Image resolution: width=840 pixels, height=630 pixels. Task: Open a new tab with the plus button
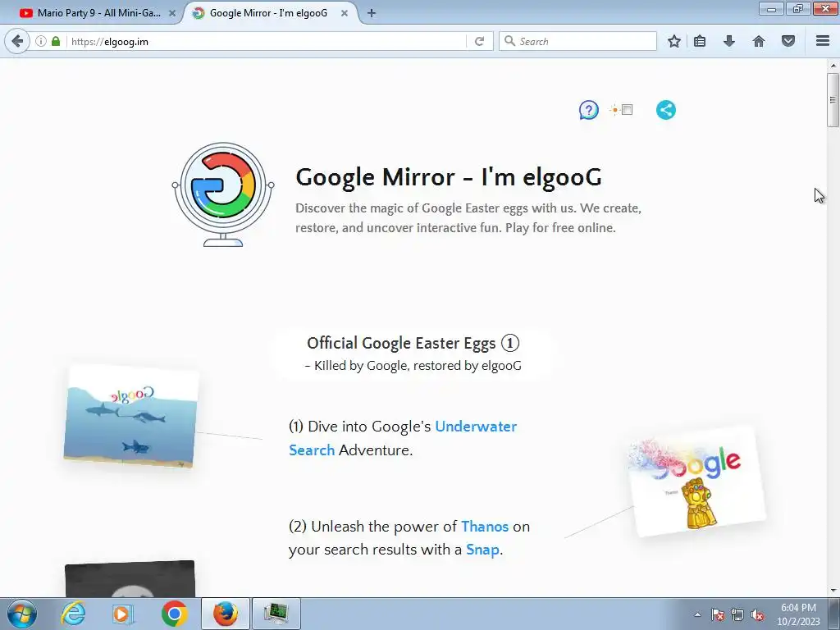pyautogui.click(x=372, y=13)
